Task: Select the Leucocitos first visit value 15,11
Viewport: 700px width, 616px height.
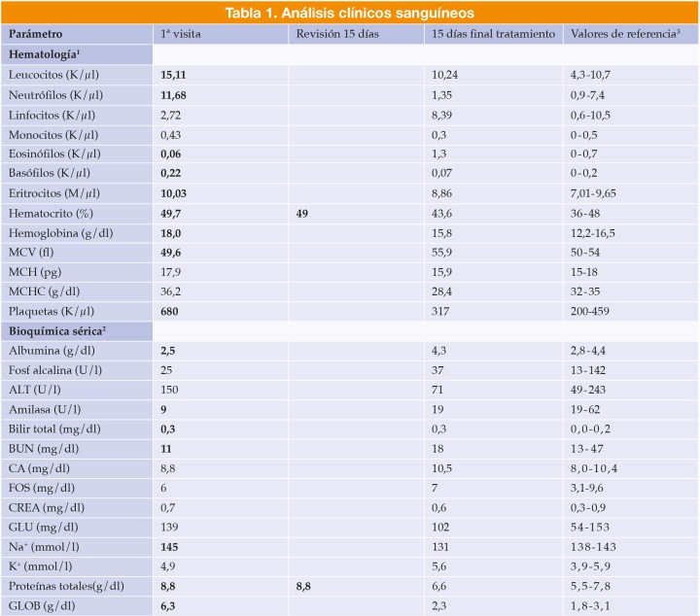Action: click(x=175, y=74)
